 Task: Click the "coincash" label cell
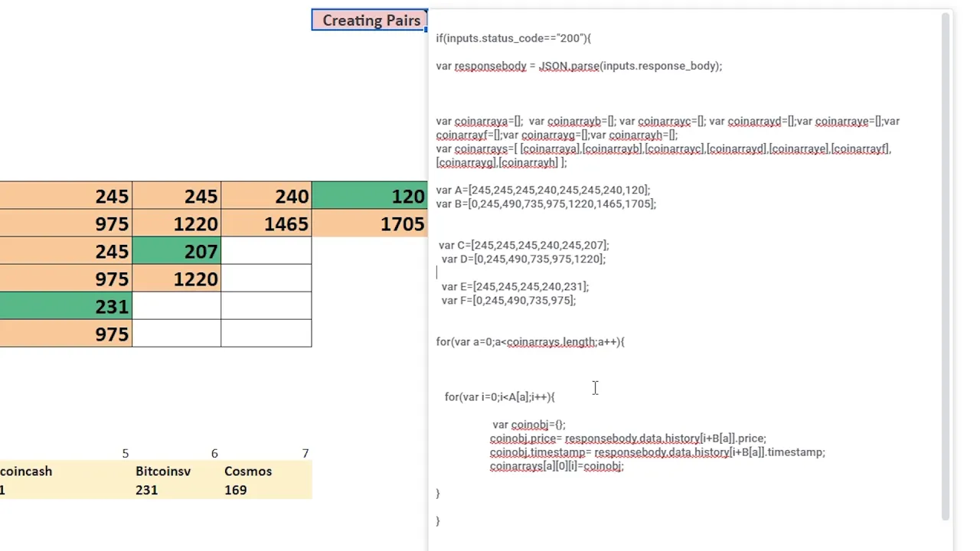[x=27, y=471]
